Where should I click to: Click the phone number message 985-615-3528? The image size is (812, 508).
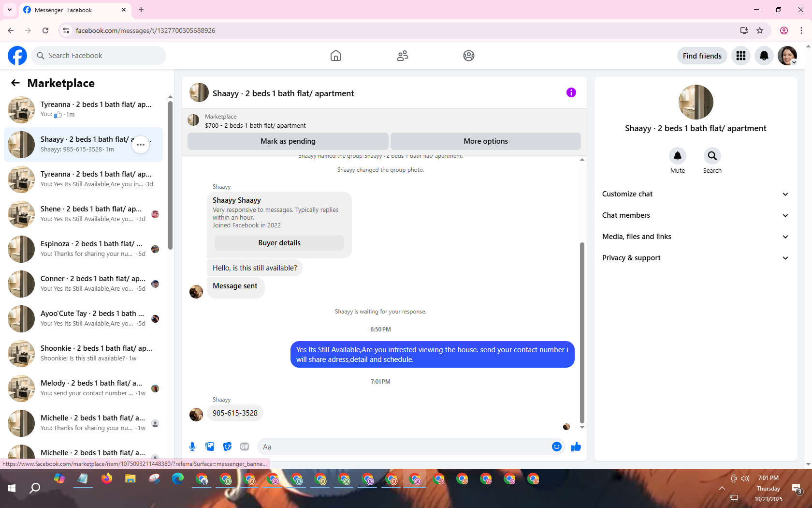[235, 413]
